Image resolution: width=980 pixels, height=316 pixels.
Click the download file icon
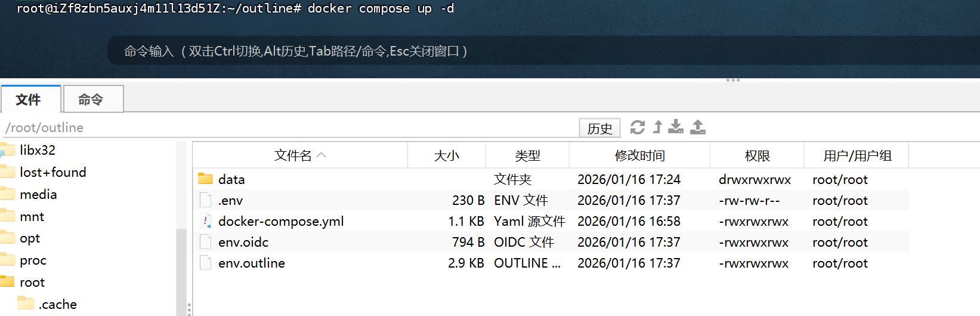[x=676, y=127]
